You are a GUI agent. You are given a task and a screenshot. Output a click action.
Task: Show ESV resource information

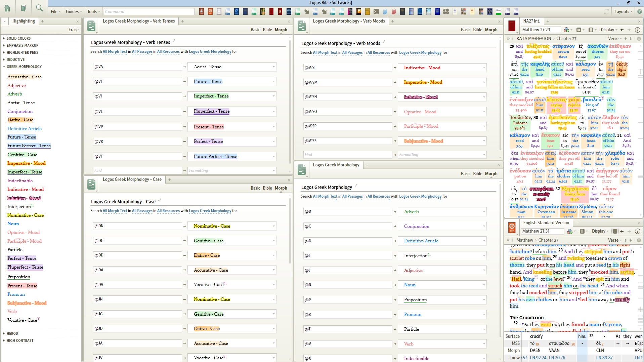coord(637,231)
